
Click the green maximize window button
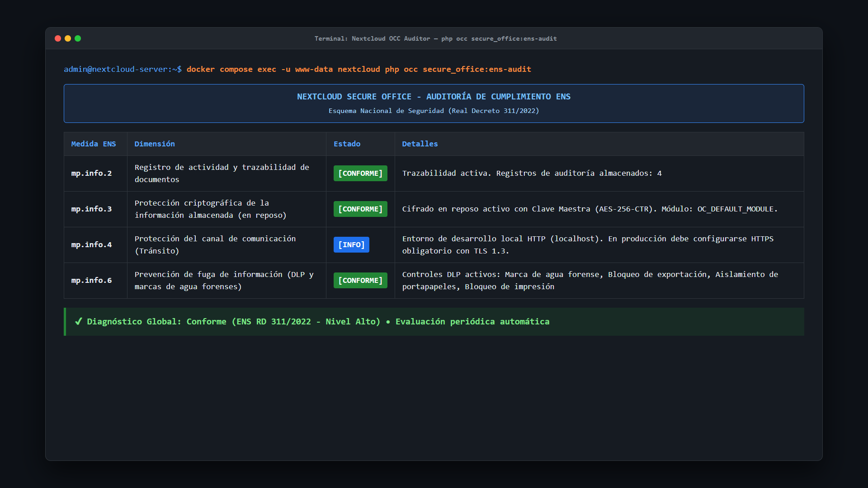[78, 38]
